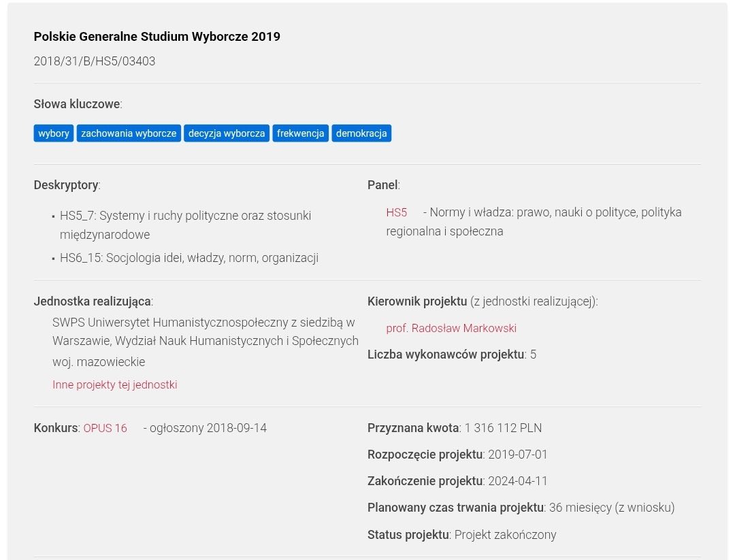Screen dimensions: 735x560
Task: Select the 'demokracja' keyword tag
Action: pyautogui.click(x=361, y=133)
